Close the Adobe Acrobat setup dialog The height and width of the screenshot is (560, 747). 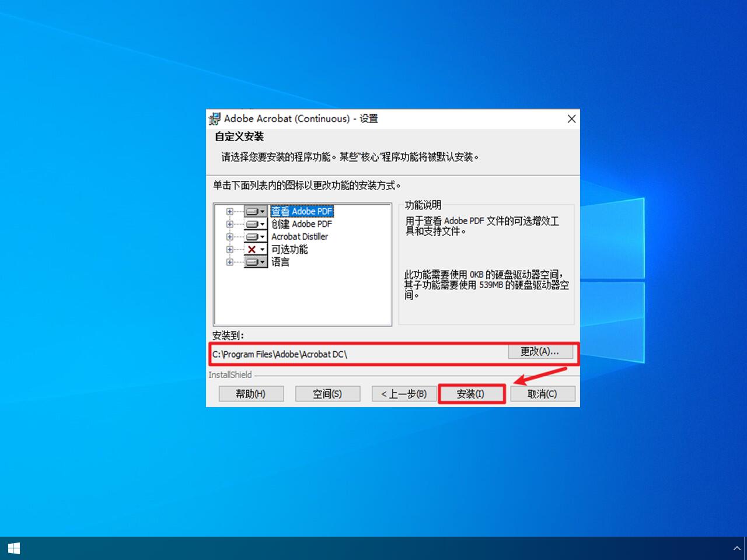[572, 119]
